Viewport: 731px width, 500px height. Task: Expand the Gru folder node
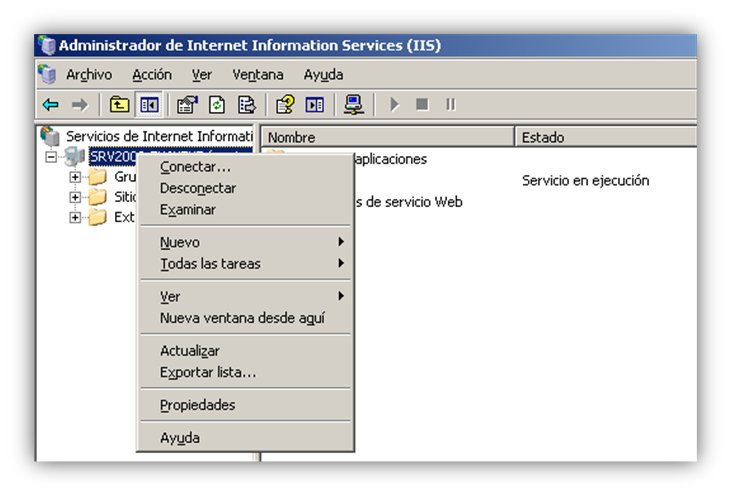[75, 177]
